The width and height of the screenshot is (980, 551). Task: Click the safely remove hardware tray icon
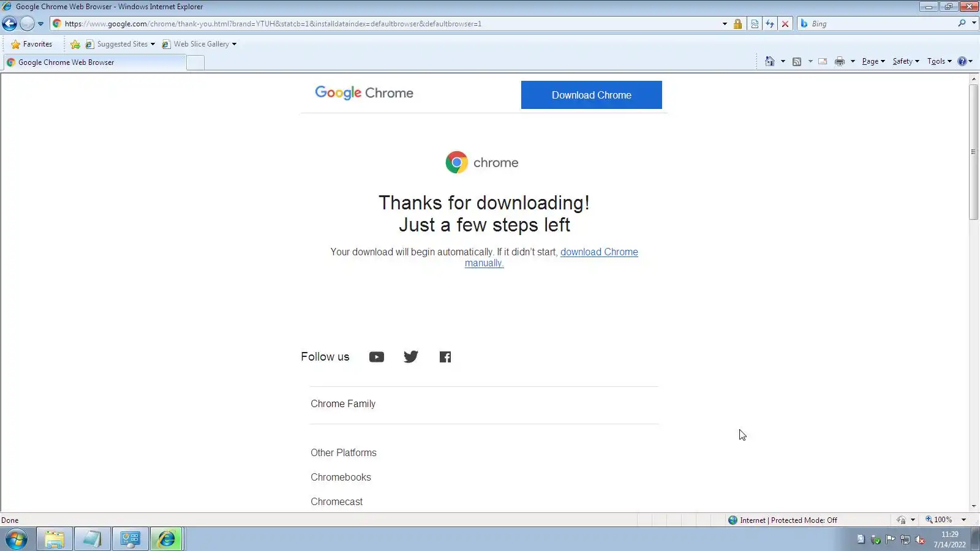[x=875, y=539]
